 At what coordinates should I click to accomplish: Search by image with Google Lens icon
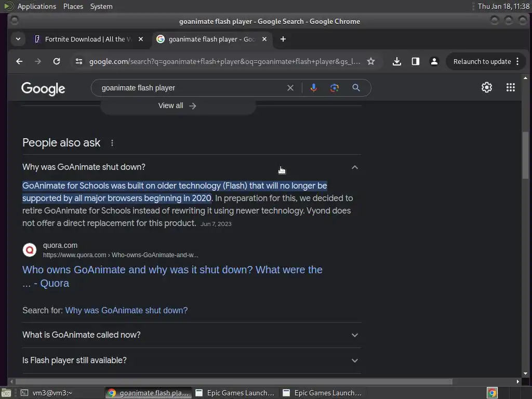click(x=335, y=88)
